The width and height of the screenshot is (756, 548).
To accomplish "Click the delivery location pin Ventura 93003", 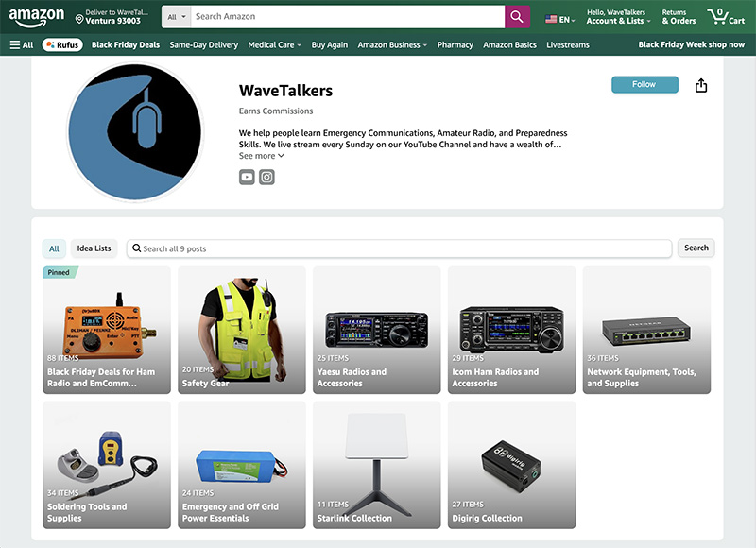I will (x=112, y=17).
